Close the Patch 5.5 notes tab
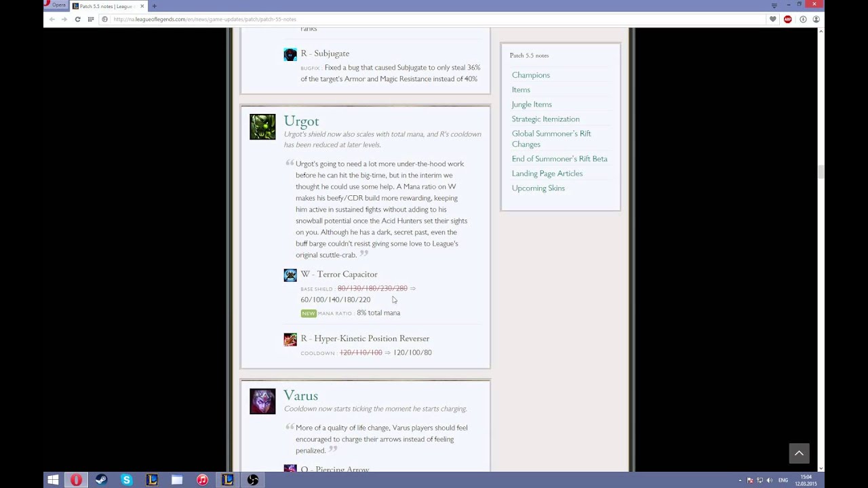This screenshot has height=488, width=868. (142, 6)
